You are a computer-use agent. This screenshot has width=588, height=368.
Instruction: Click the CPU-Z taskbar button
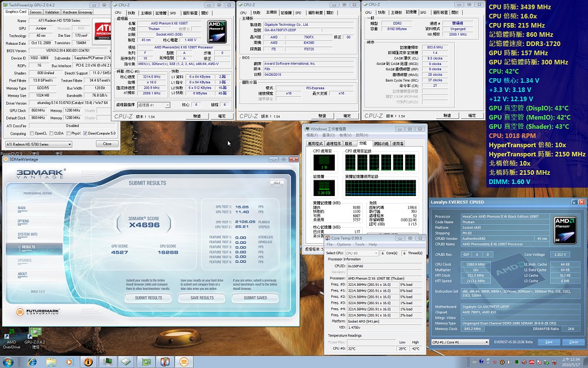[x=126, y=362]
